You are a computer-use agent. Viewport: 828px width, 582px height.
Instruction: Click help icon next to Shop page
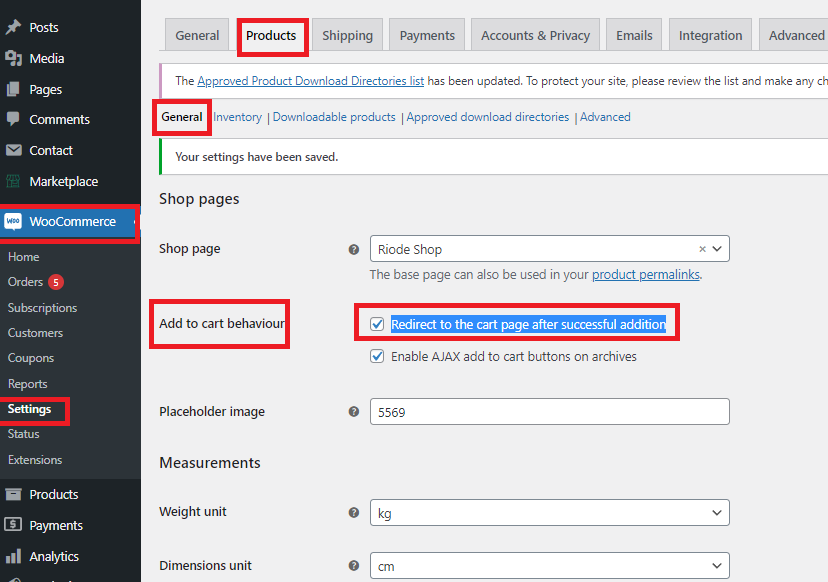coord(354,249)
